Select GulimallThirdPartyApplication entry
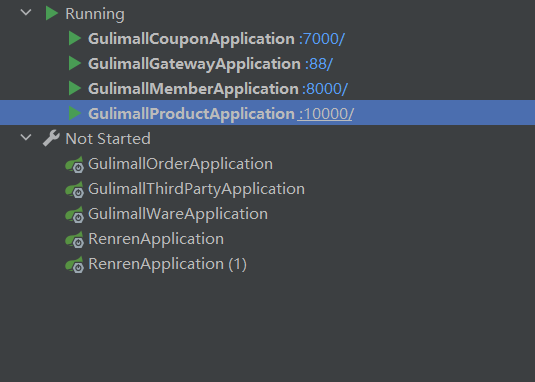Viewport: 535px width, 382px height. (x=196, y=189)
